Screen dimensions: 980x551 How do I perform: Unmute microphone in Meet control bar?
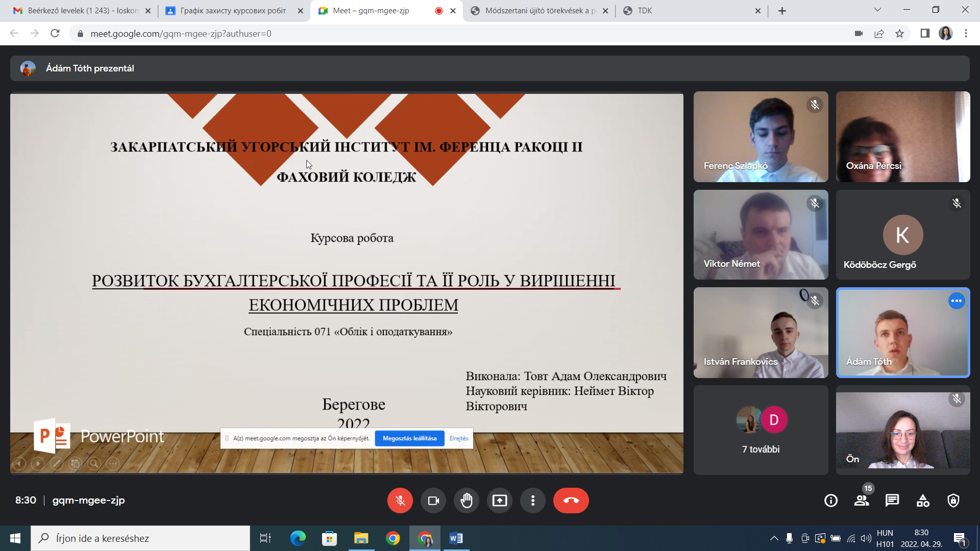400,500
